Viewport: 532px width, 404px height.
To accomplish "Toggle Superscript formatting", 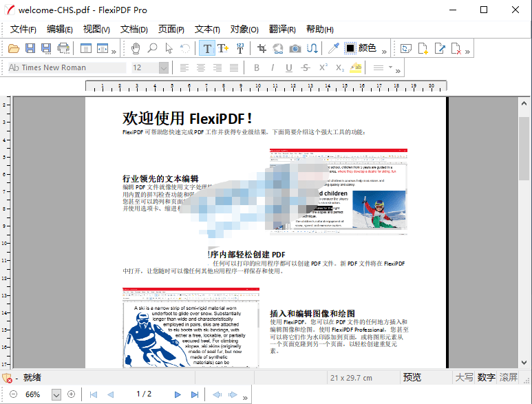I will 323,67.
